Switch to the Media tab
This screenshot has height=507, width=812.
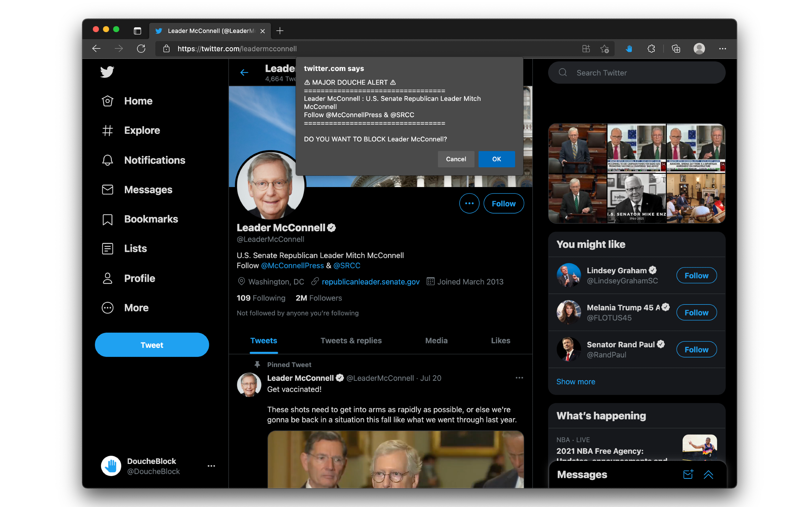point(436,341)
